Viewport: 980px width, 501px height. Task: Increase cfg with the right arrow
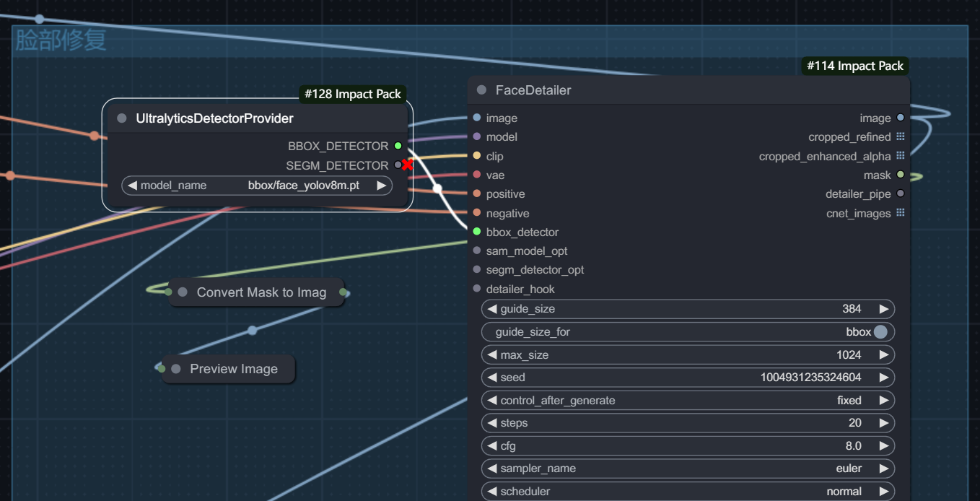pyautogui.click(x=884, y=446)
